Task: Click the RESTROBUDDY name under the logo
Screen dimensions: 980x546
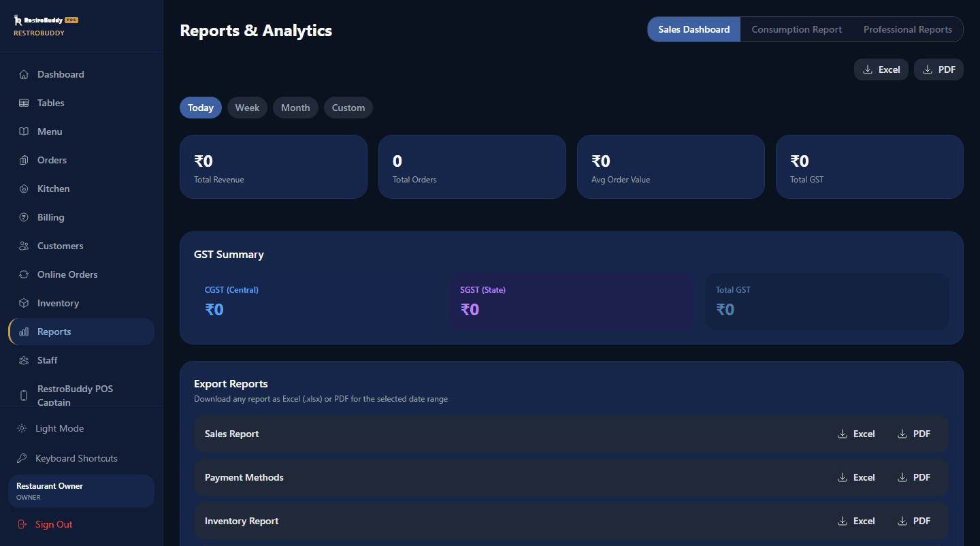Action: [39, 33]
